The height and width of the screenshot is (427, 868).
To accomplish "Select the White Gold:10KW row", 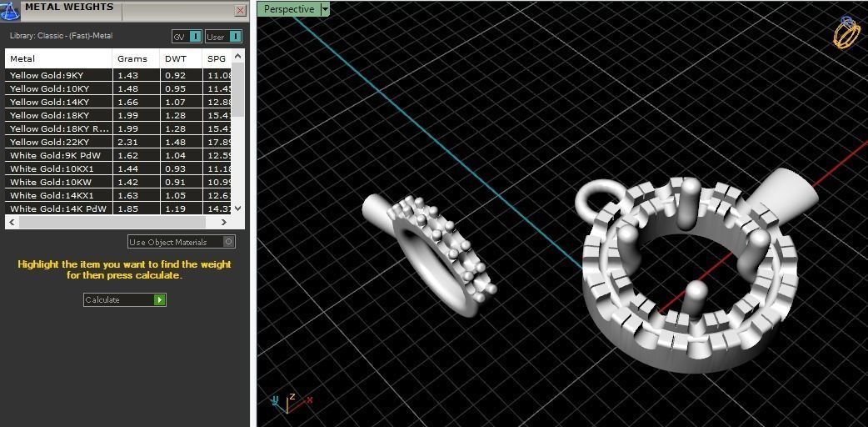I will point(118,181).
